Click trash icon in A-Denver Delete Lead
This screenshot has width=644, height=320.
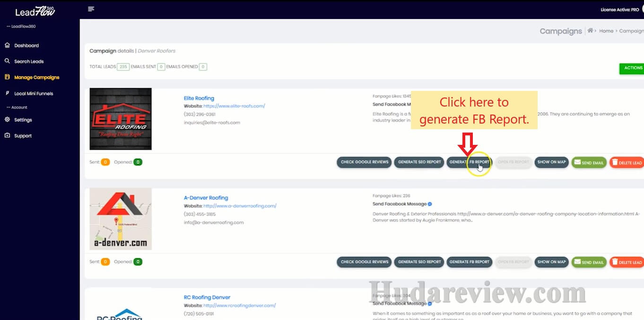coord(615,262)
